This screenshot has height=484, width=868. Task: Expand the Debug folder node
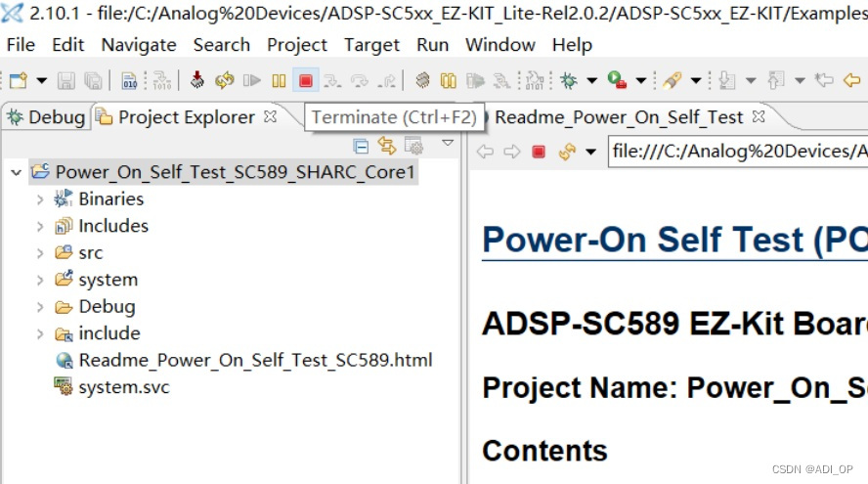pos(40,307)
